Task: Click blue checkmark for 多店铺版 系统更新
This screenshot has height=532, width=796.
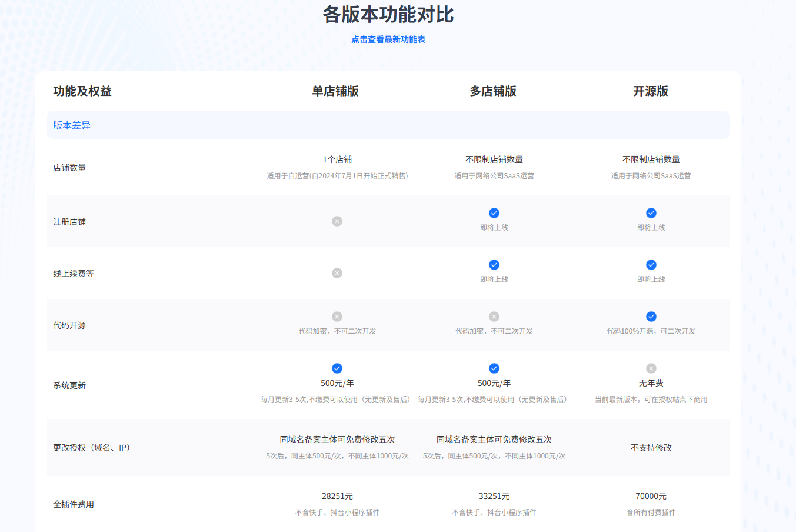Action: click(494, 368)
